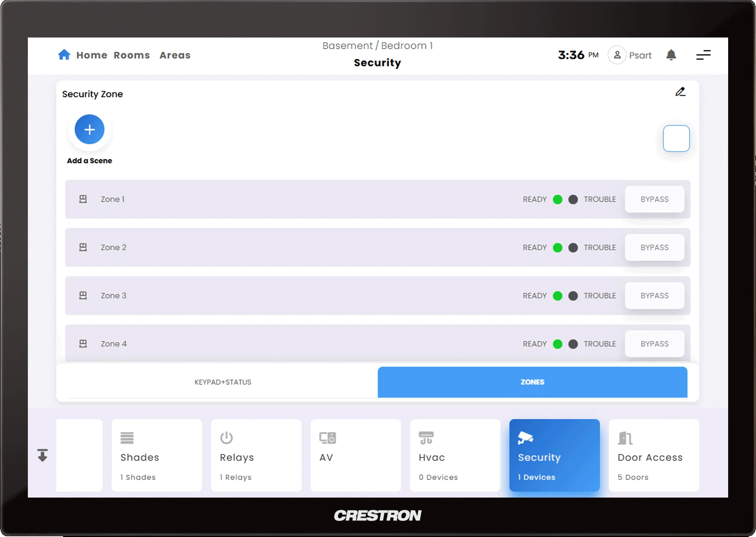Click the Hvac icon

coord(426,438)
